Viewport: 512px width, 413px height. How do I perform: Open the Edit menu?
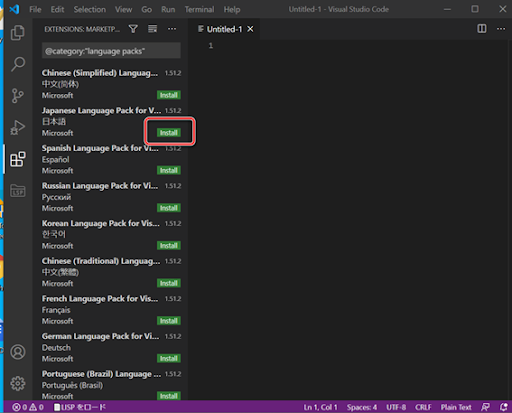(x=57, y=9)
